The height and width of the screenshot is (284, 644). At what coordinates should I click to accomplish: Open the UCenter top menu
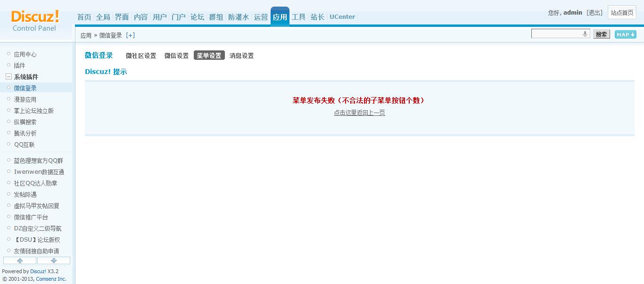tap(342, 17)
